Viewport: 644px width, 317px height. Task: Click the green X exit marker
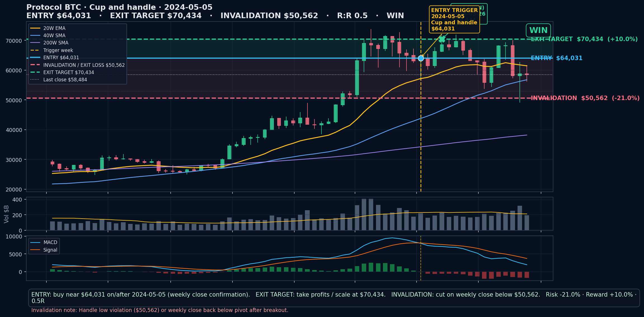[442, 39]
